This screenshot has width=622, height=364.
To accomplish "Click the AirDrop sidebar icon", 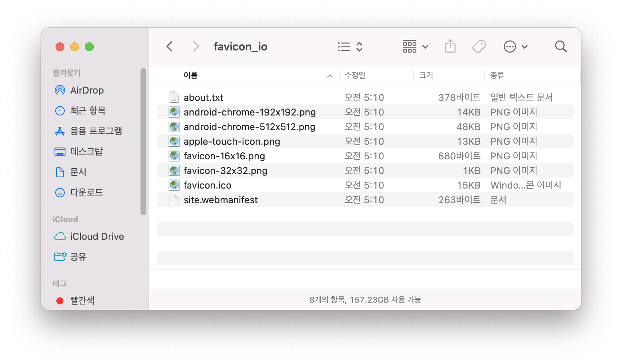I will point(60,90).
